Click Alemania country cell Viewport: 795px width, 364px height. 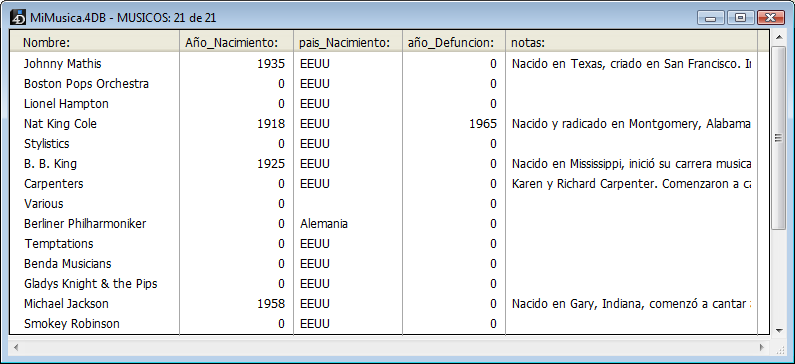click(324, 224)
